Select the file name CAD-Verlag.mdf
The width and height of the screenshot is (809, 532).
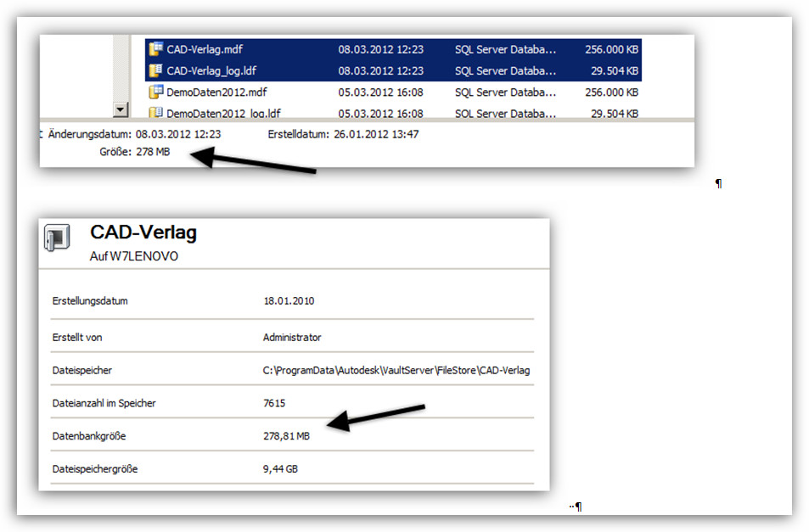[205, 49]
